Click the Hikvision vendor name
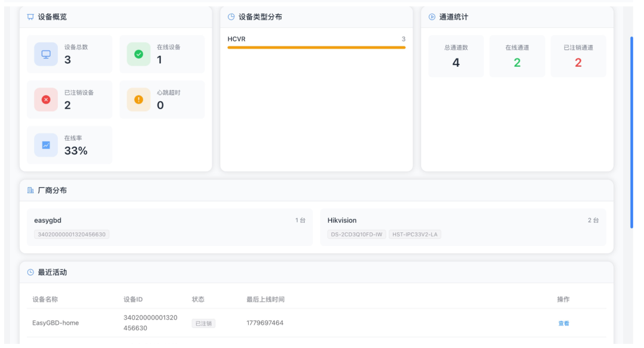Screen dimensions: 644x348 click(x=342, y=220)
